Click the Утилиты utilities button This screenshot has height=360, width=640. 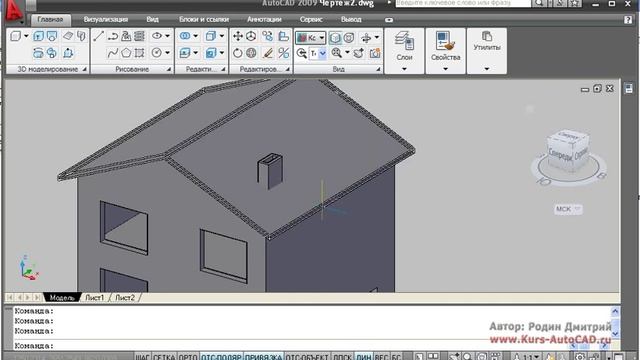[x=487, y=42]
